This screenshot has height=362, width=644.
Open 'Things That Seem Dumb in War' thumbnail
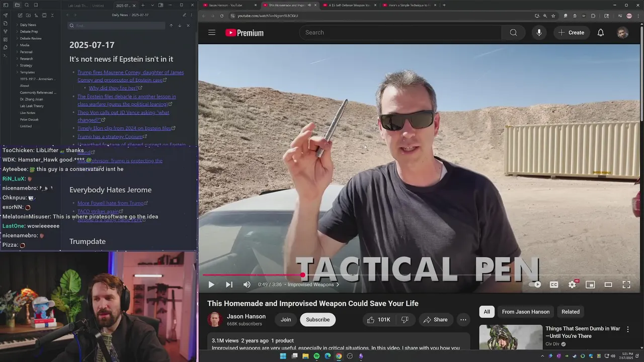click(x=511, y=337)
